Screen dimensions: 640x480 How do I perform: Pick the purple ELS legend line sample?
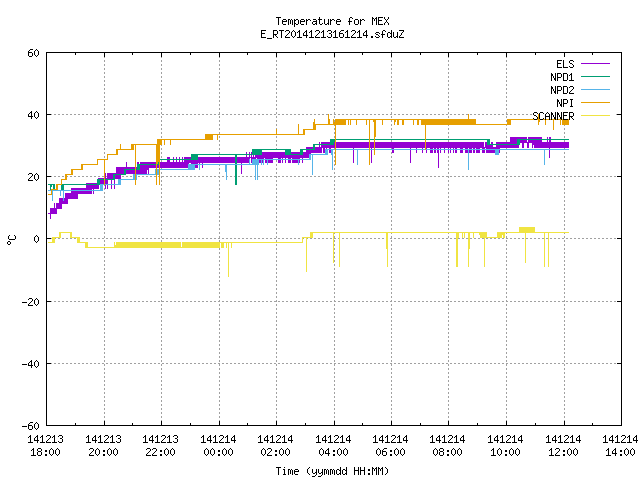(x=595, y=64)
